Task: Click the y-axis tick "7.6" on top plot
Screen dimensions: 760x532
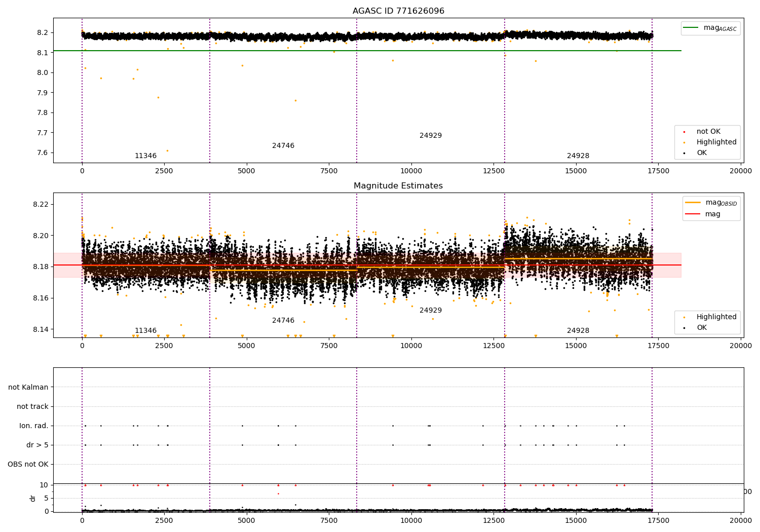Action: tap(43, 153)
